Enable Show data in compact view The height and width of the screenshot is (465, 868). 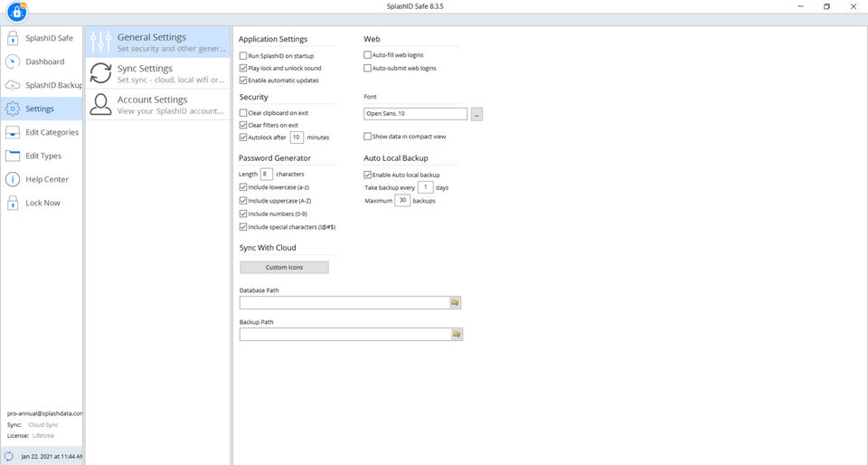(x=368, y=137)
